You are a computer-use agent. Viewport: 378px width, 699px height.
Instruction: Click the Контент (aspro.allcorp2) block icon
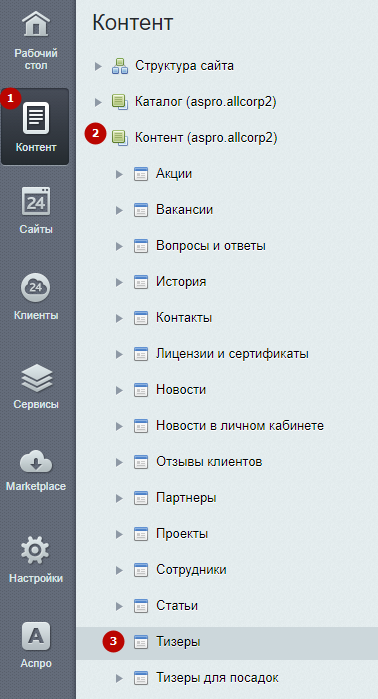click(119, 138)
